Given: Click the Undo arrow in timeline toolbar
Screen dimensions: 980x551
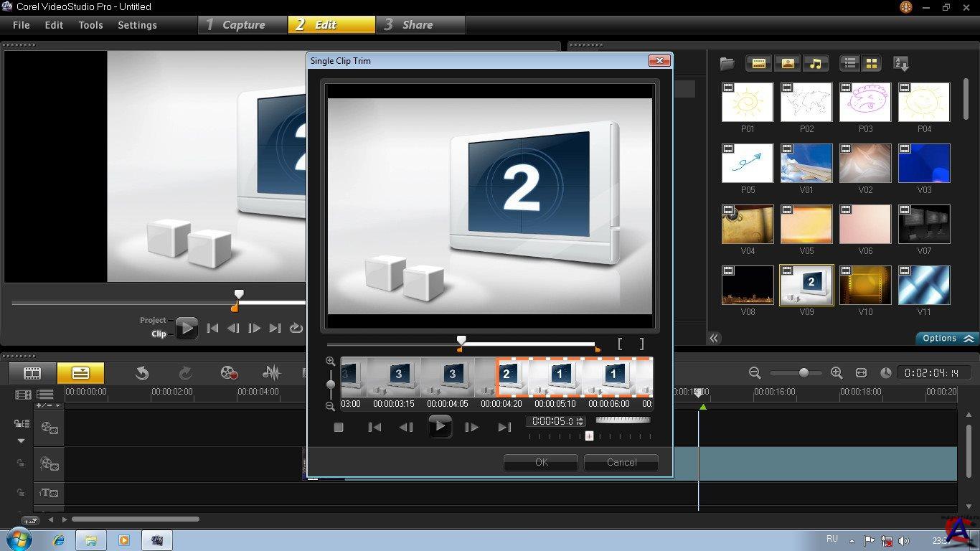Looking at the screenshot, I should click(x=142, y=373).
